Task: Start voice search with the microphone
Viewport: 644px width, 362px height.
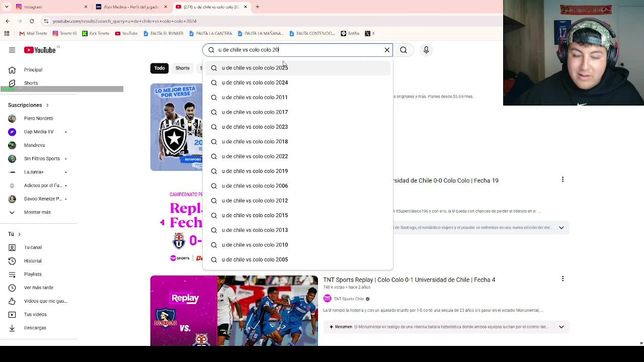Action: coord(426,50)
